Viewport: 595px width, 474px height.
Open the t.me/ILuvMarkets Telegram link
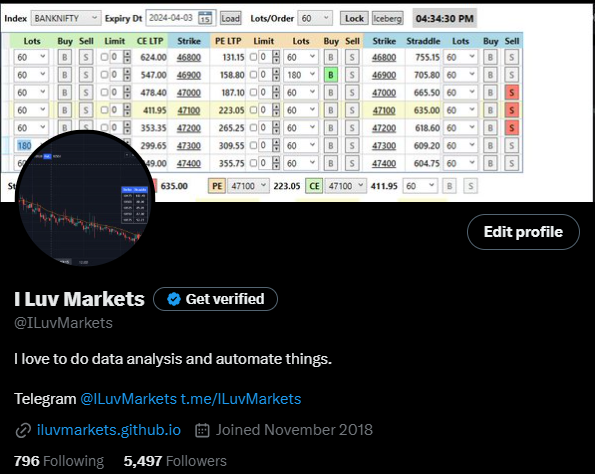tap(241, 399)
